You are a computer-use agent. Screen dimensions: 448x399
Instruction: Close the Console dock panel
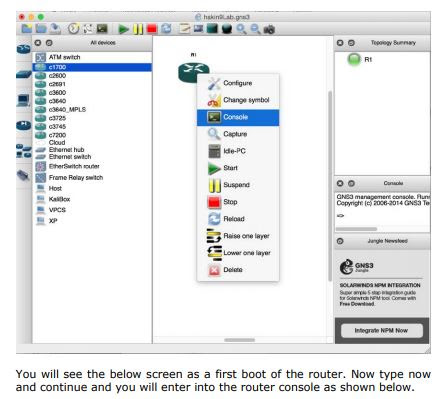pos(340,183)
